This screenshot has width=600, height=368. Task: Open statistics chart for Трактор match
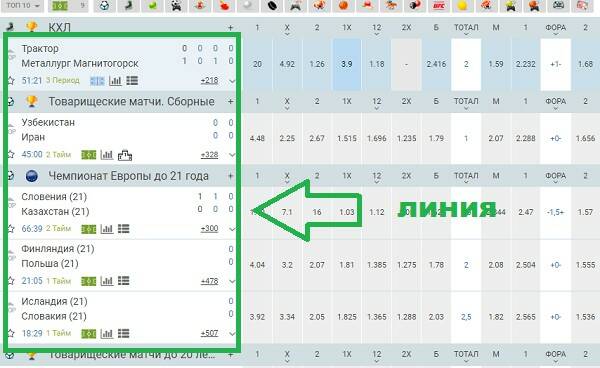click(115, 81)
